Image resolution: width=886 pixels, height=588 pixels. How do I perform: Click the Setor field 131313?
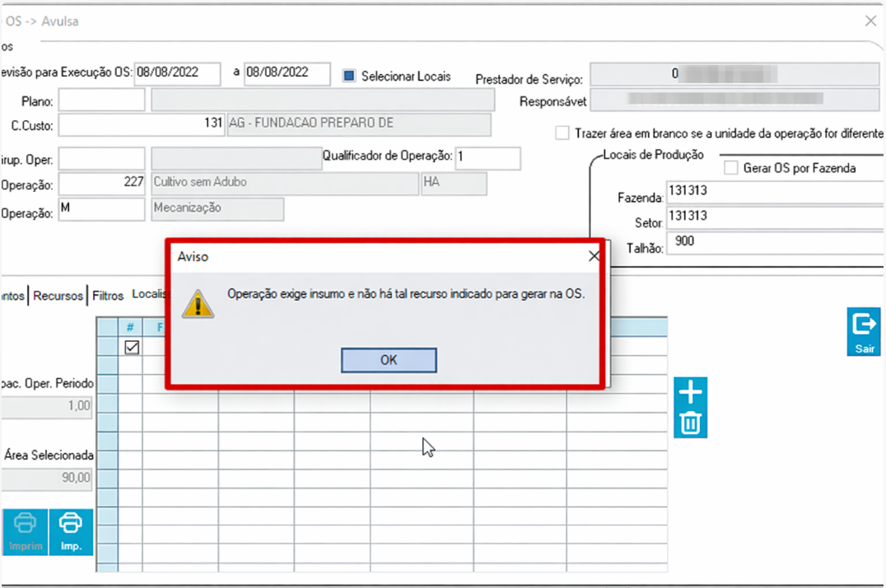[x=775, y=217]
